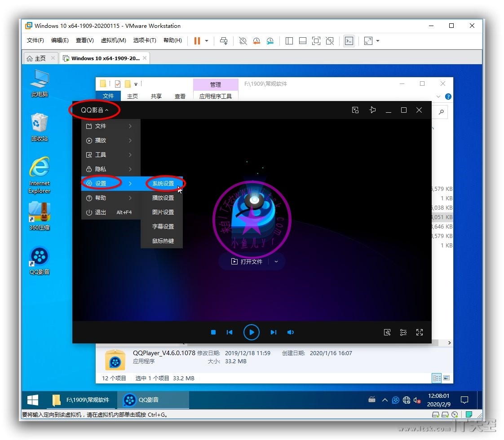Collapse the QQ影音 main menu in title bar

pyautogui.click(x=94, y=110)
